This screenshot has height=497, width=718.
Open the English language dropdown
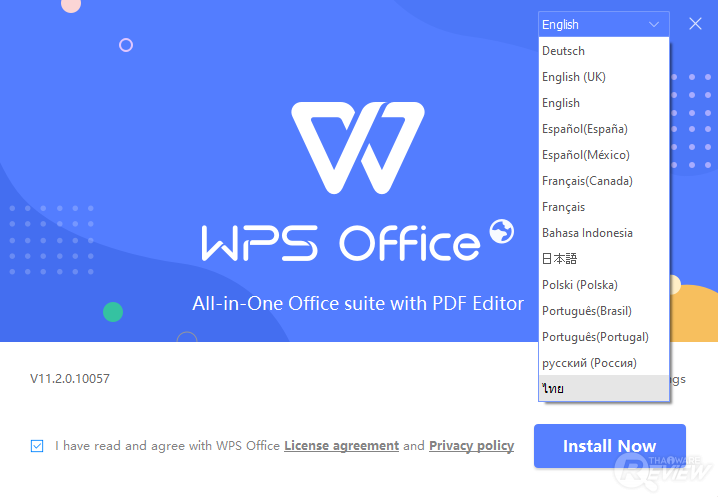(x=604, y=24)
